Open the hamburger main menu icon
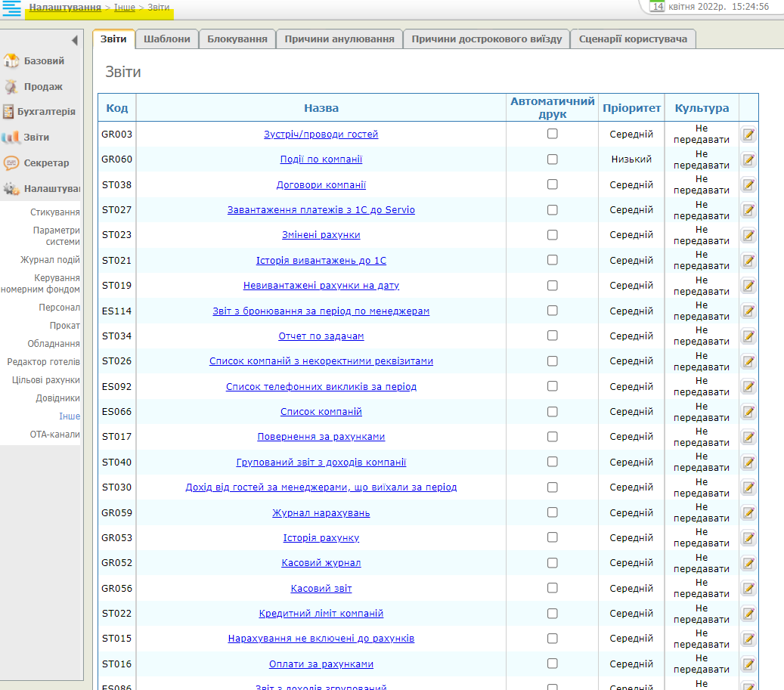This screenshot has height=690, width=784. [11, 8]
